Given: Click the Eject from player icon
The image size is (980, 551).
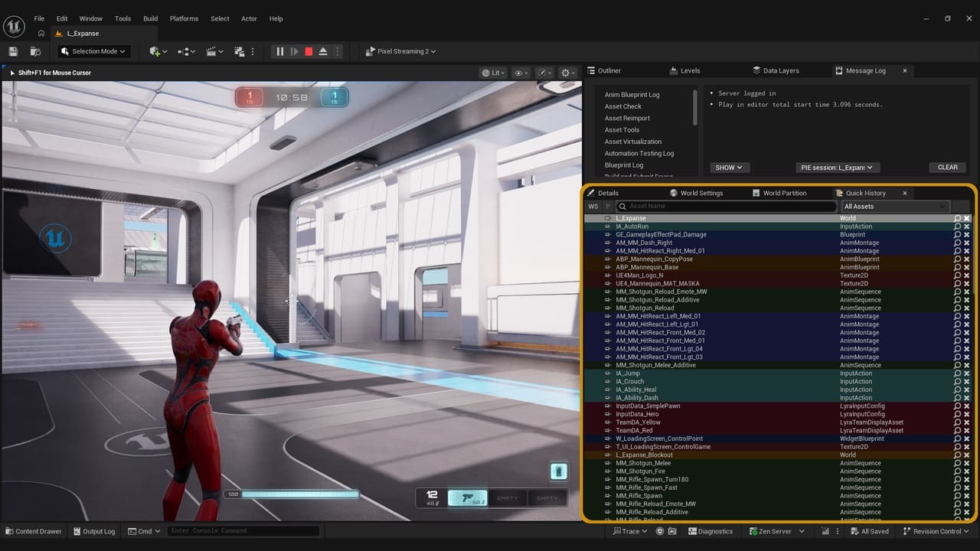Looking at the screenshot, I should [323, 51].
